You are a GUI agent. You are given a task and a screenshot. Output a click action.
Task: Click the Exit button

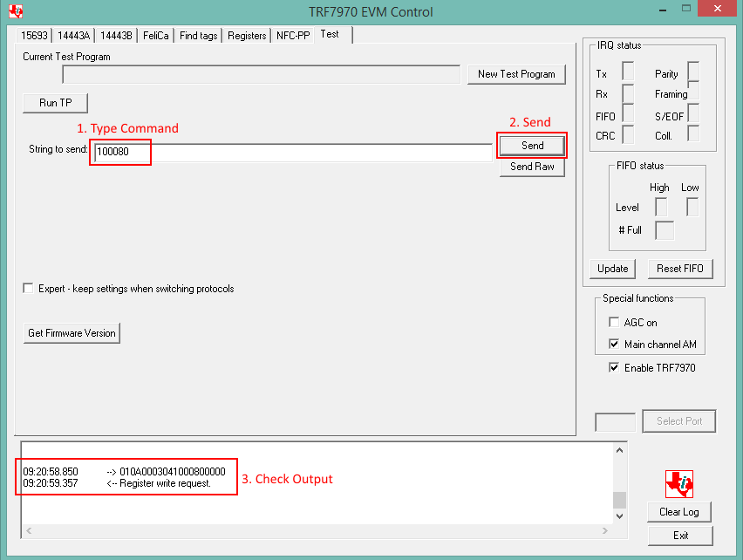pyautogui.click(x=680, y=536)
